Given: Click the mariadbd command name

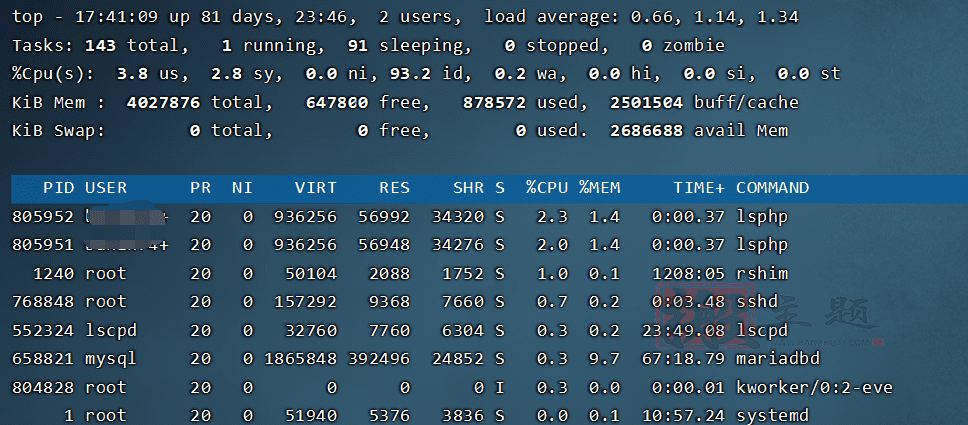Looking at the screenshot, I should 777,359.
